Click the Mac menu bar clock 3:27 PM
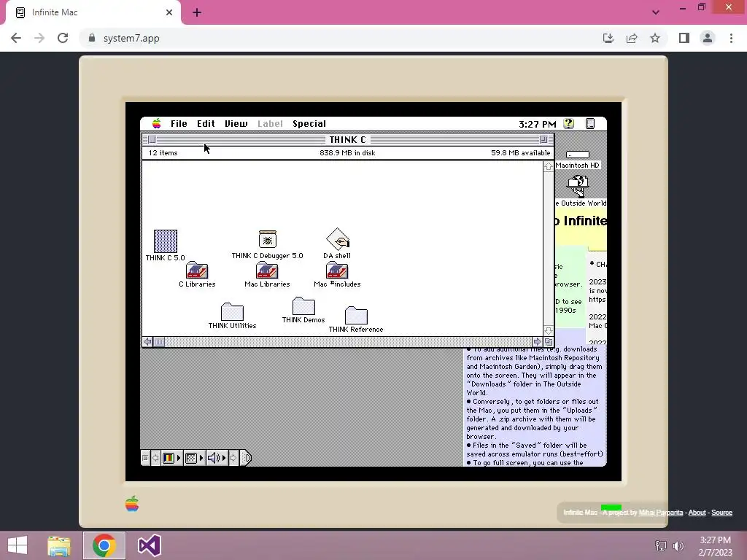The image size is (747, 560). coord(538,124)
